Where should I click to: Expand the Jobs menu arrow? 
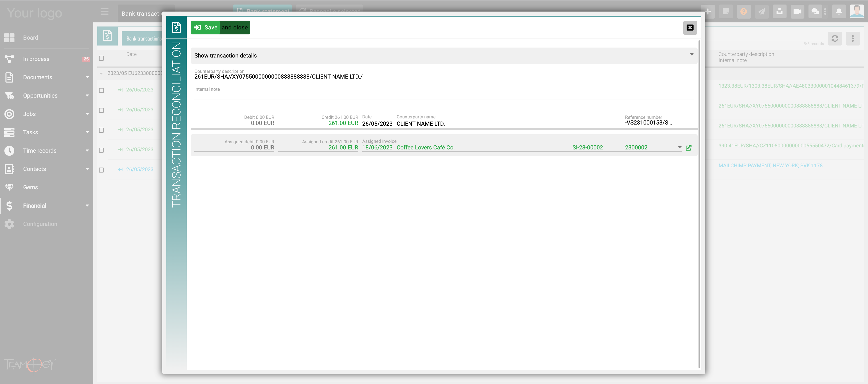(87, 114)
